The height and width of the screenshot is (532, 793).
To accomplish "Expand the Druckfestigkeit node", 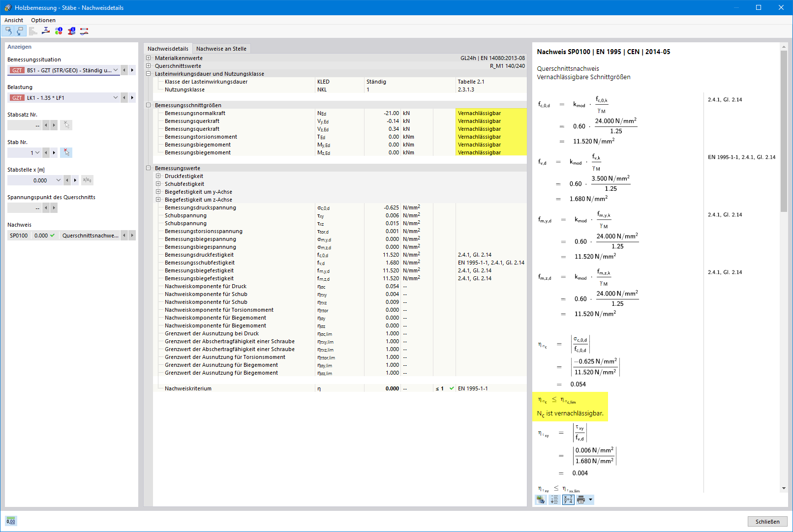I will point(158,176).
